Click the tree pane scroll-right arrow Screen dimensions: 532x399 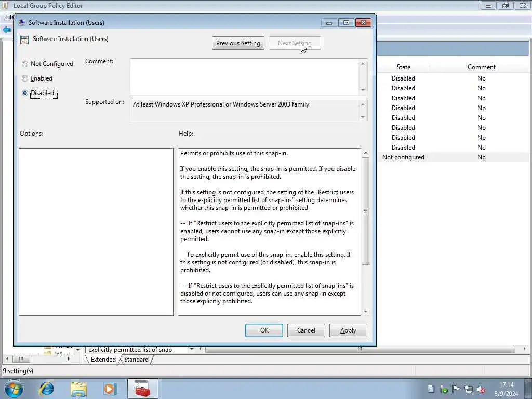[69, 358]
